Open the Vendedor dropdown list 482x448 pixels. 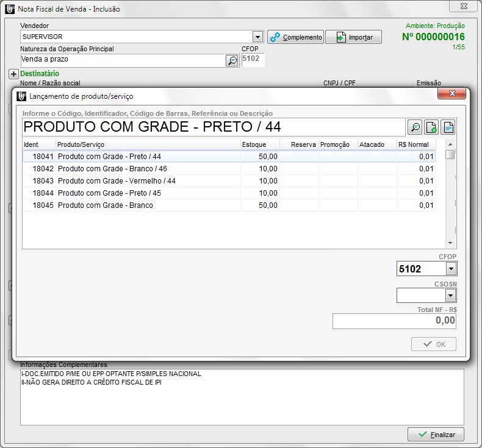(x=257, y=37)
